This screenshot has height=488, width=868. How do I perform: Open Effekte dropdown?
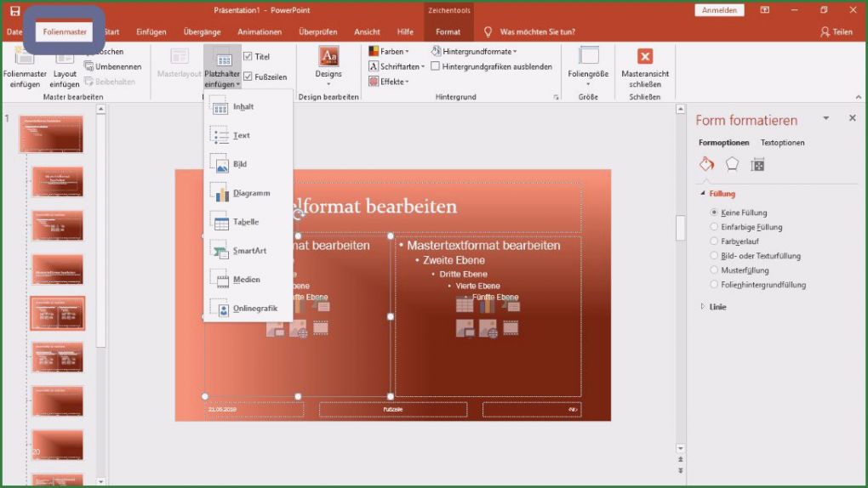[389, 82]
